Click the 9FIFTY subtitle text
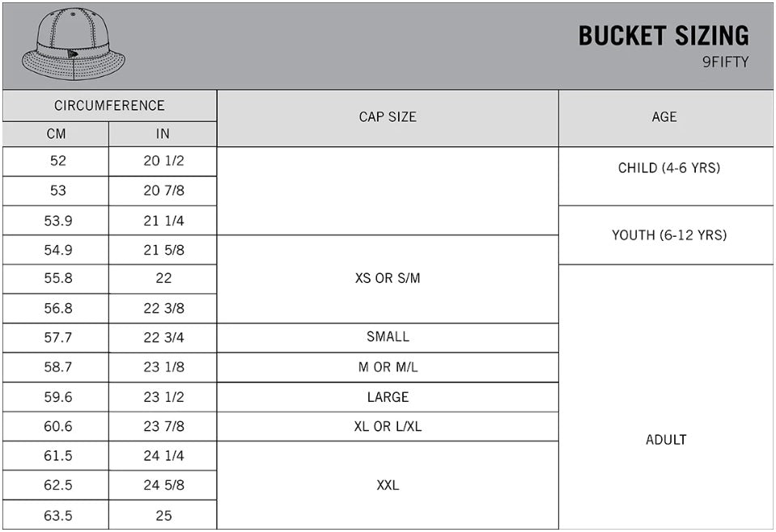Image resolution: width=776 pixels, height=532 pixels. 726,61
